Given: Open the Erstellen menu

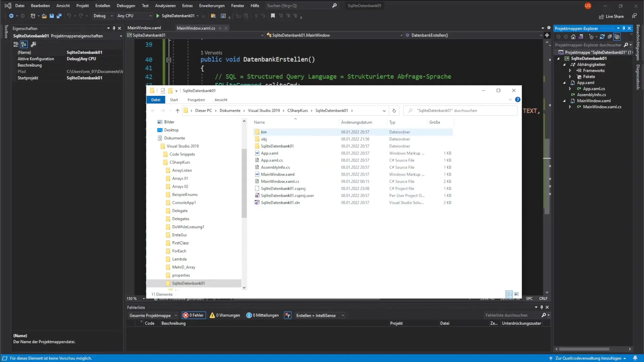Looking at the screenshot, I should point(103,6).
